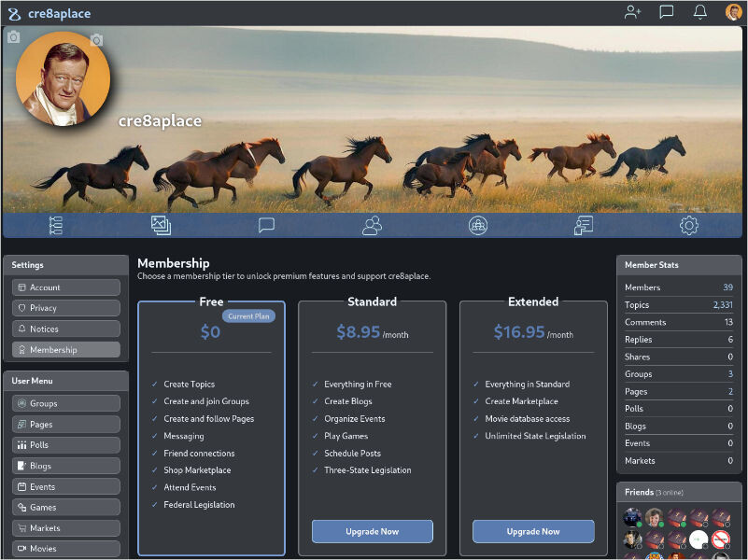Click the change cover photo camera icon

(x=13, y=37)
